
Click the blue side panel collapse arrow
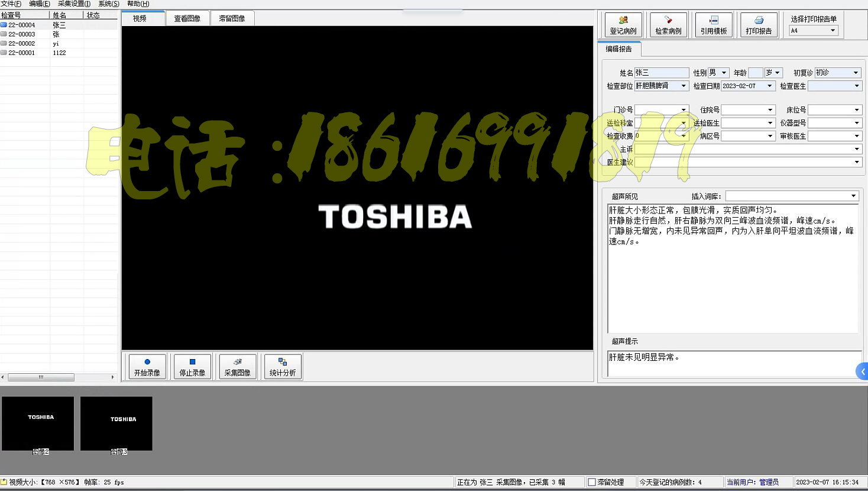(862, 372)
